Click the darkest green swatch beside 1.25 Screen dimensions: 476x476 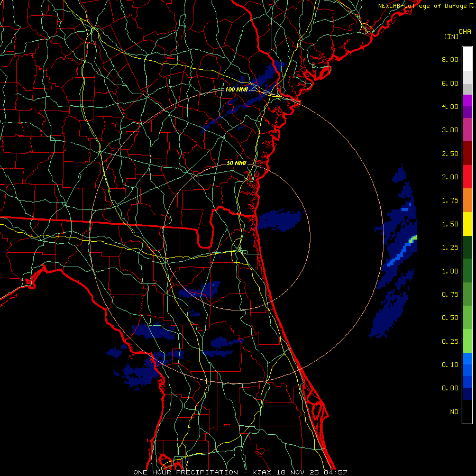467,247
